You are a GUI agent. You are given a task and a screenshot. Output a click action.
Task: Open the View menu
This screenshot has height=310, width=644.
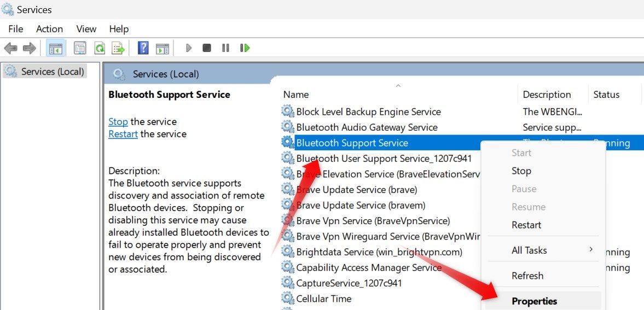tap(86, 29)
